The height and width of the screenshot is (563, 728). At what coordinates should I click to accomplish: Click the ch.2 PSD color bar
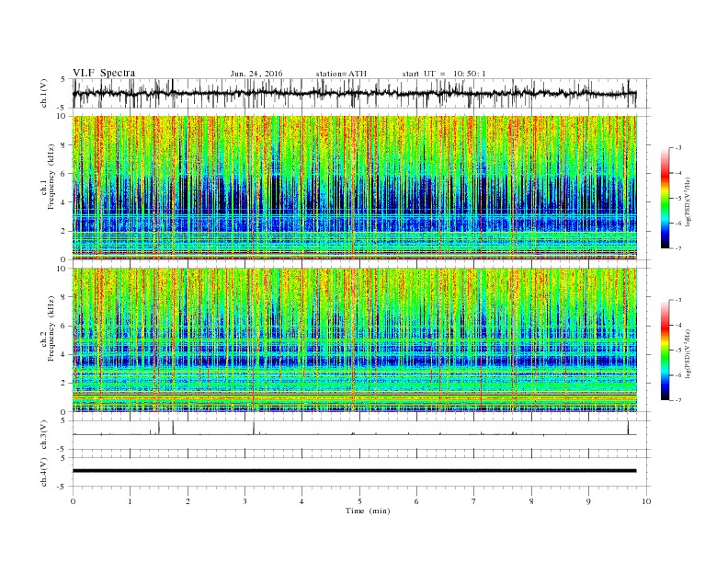(x=665, y=350)
